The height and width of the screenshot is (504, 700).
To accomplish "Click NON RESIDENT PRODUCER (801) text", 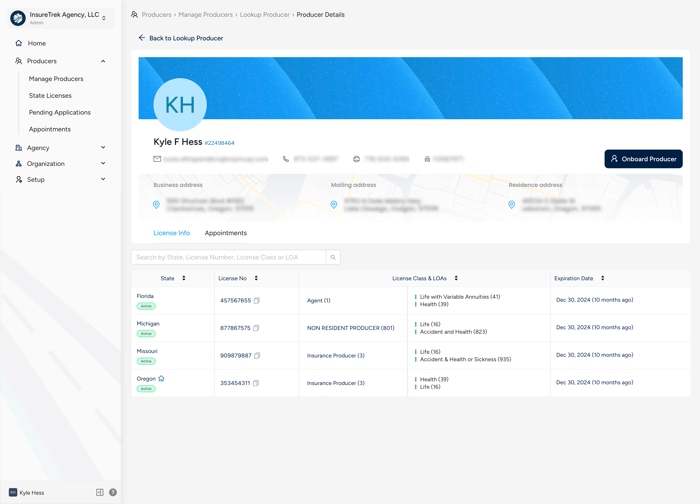I will (350, 328).
